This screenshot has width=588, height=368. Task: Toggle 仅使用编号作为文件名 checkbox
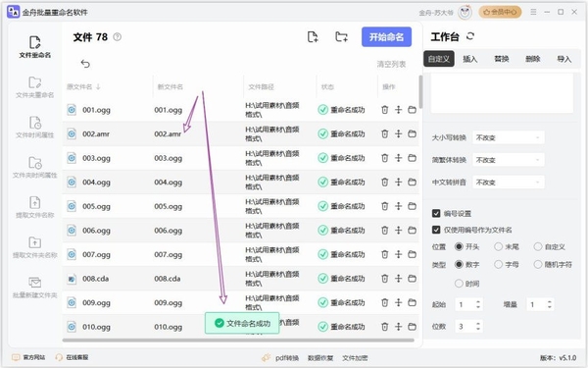tap(436, 230)
